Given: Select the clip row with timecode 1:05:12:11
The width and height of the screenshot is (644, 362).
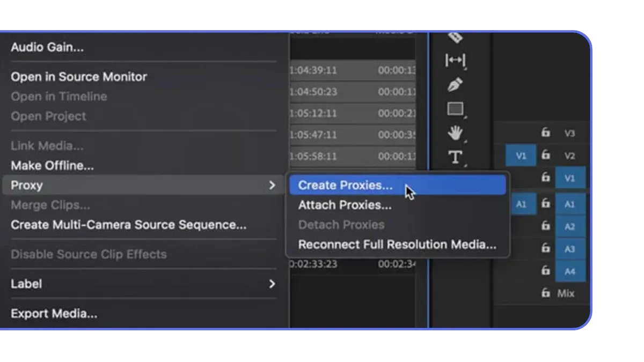Looking at the screenshot, I should [353, 113].
